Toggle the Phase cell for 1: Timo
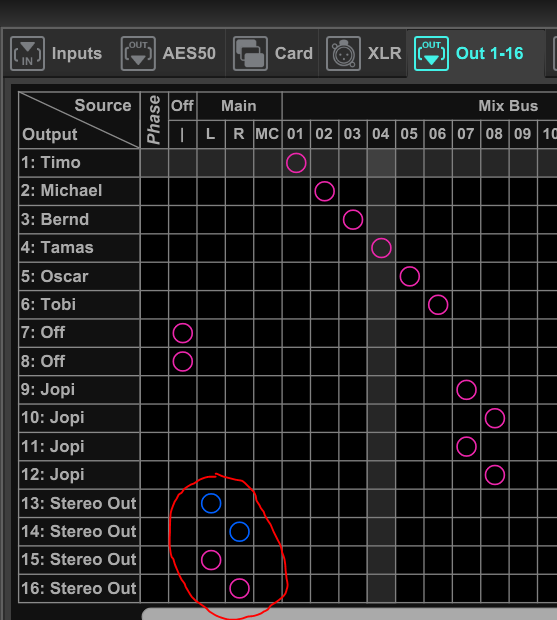The width and height of the screenshot is (557, 620). (x=154, y=163)
